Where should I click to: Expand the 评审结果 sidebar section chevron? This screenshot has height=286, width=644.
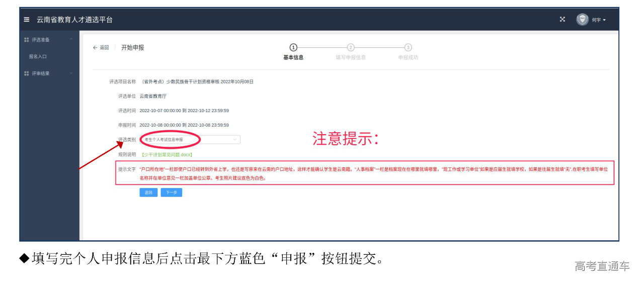(x=71, y=73)
